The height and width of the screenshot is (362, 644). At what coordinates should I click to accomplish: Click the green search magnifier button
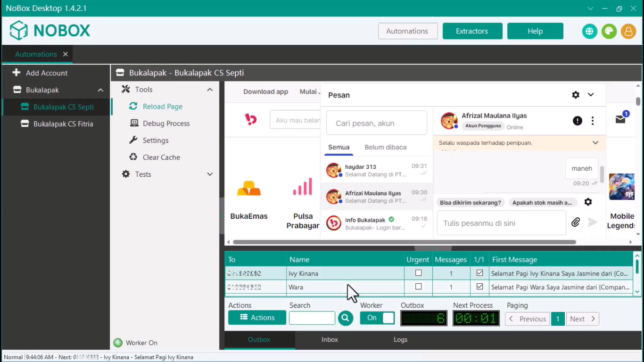click(345, 318)
